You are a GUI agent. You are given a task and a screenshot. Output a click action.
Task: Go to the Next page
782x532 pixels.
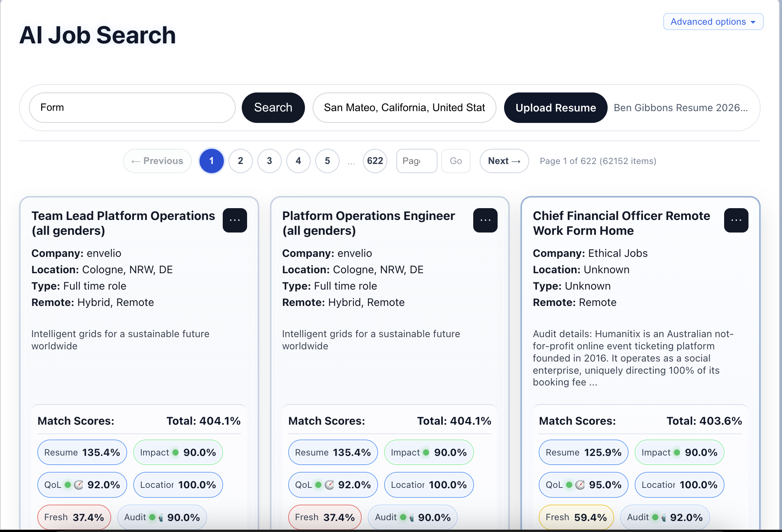504,161
